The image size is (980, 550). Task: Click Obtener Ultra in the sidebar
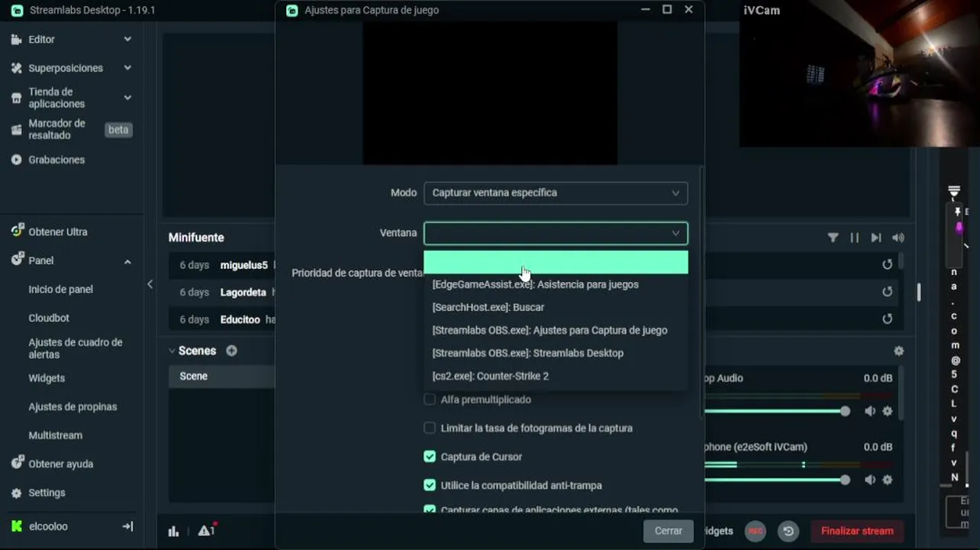coord(58,231)
